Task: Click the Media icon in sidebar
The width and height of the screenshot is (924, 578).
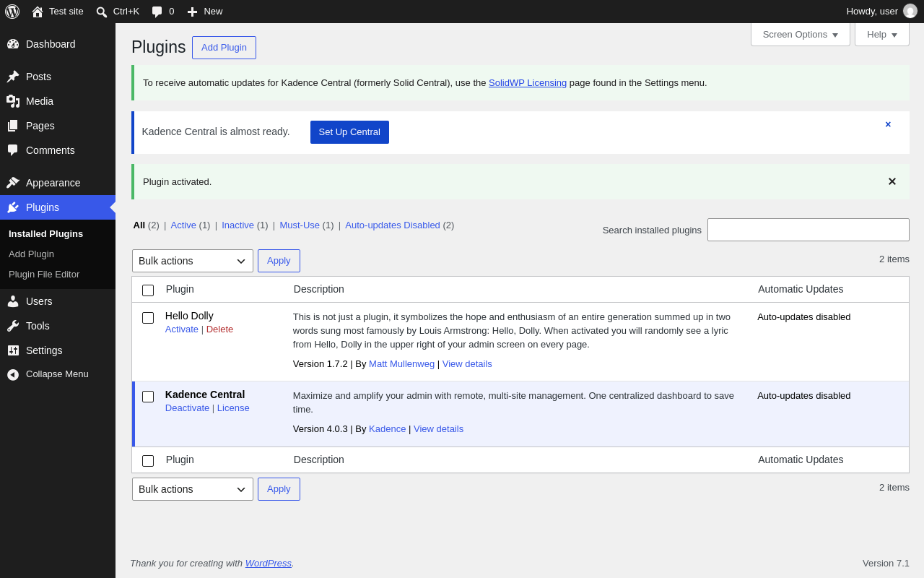Action: tap(13, 101)
